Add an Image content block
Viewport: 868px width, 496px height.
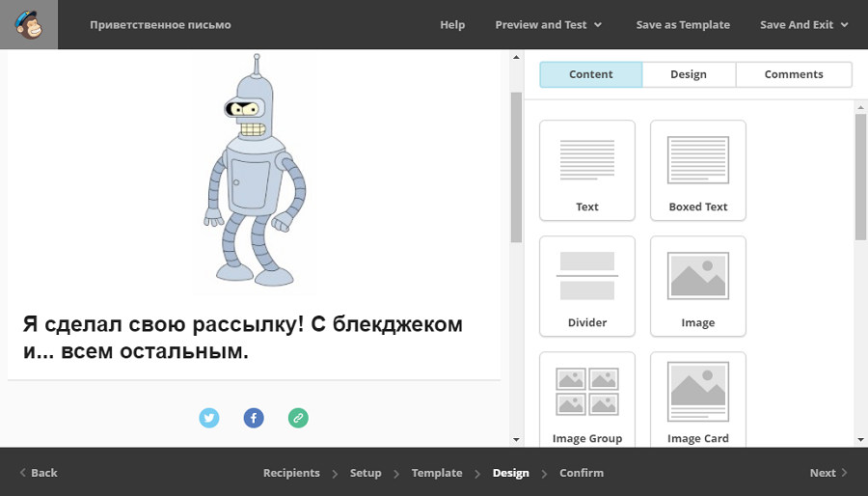click(698, 287)
